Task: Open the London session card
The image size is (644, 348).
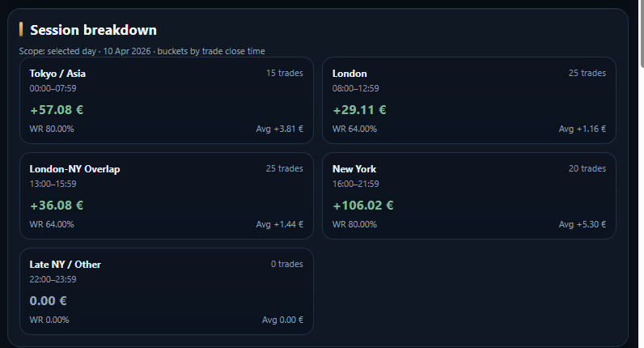Action: (x=468, y=100)
